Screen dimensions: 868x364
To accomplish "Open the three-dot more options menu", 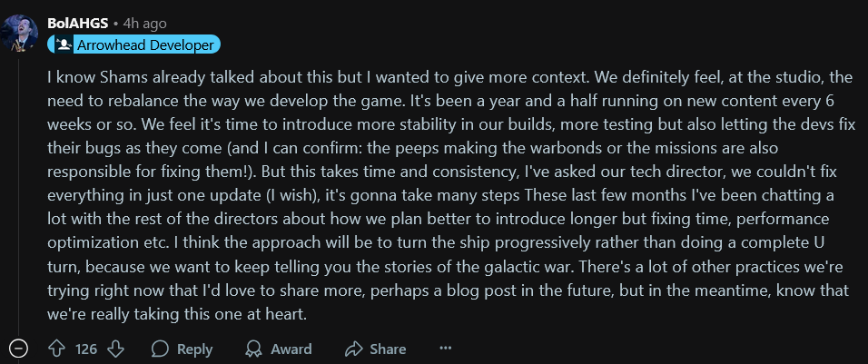I will point(445,349).
